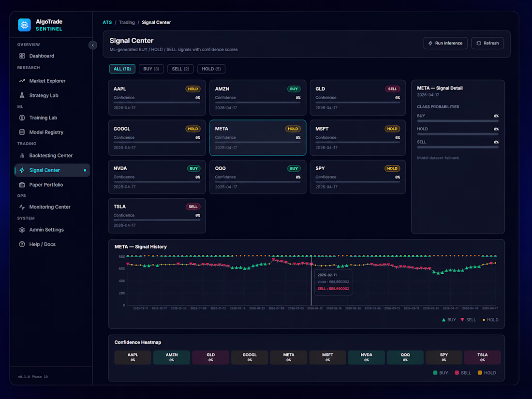The image size is (532, 399).
Task: Click the Run Inference button
Action: (445, 43)
